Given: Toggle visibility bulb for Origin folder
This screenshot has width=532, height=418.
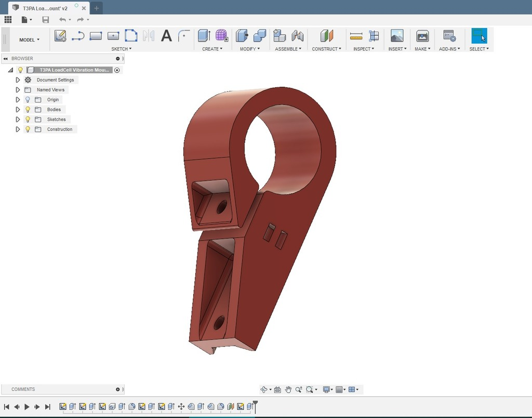Looking at the screenshot, I should 28,100.
